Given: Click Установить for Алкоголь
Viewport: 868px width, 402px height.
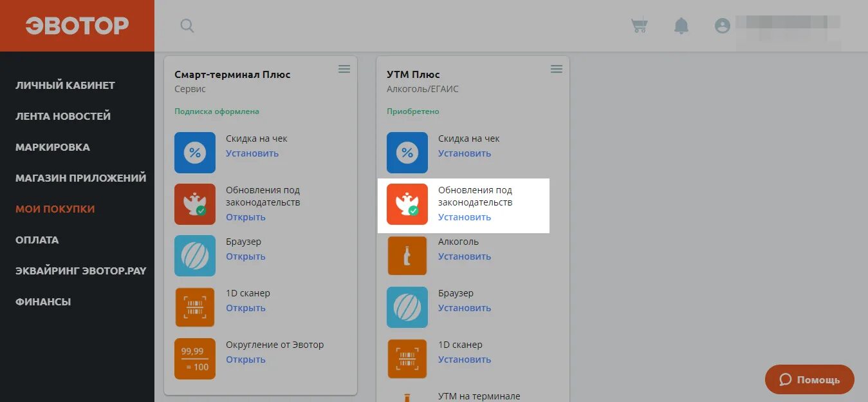Looking at the screenshot, I should coord(465,256).
